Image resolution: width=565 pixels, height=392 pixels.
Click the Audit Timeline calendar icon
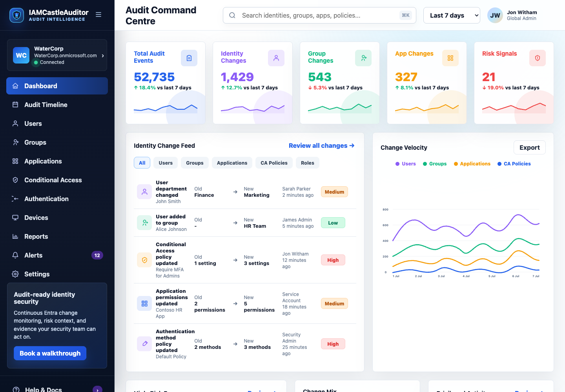coord(15,105)
